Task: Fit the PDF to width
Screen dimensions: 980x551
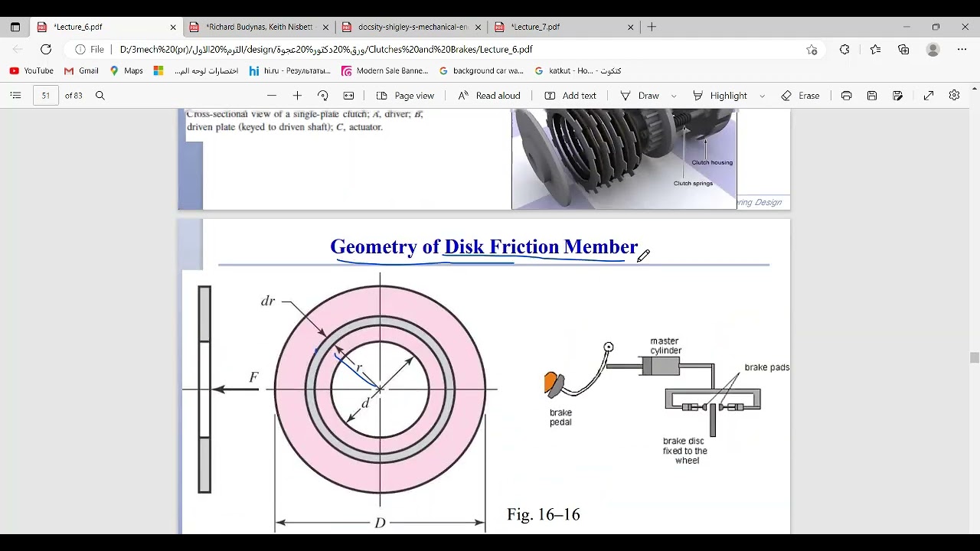Action: (348, 96)
